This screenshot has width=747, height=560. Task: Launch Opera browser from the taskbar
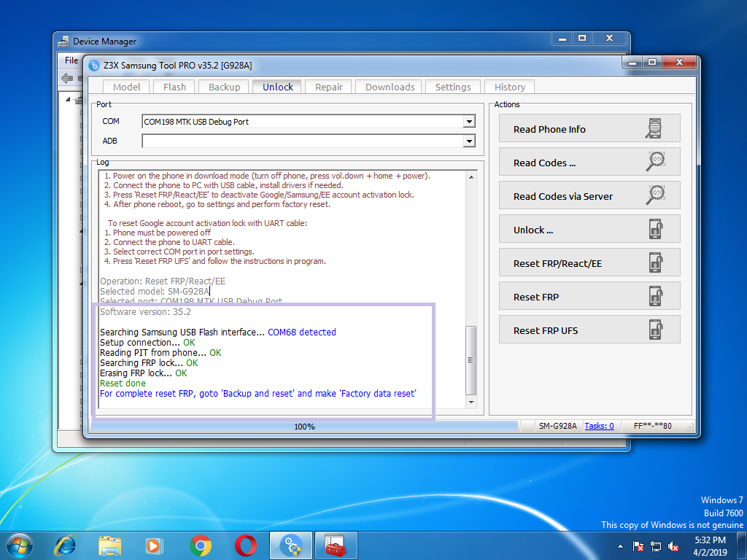click(246, 545)
